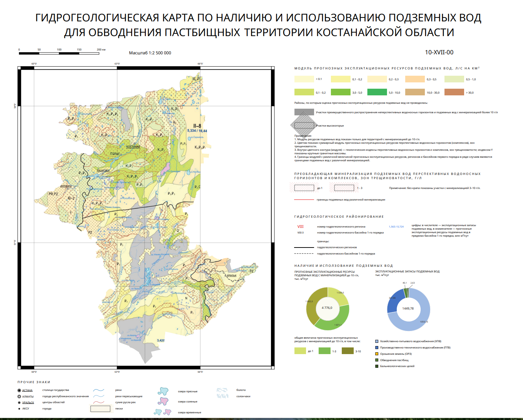
Task: Click the Аркалык city label on the map
Action: (x=231, y=276)
